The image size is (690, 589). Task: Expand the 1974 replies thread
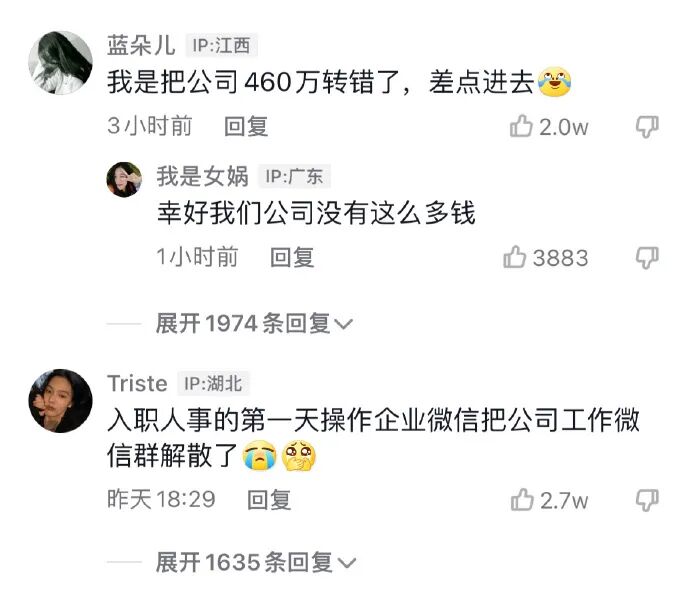(x=254, y=324)
